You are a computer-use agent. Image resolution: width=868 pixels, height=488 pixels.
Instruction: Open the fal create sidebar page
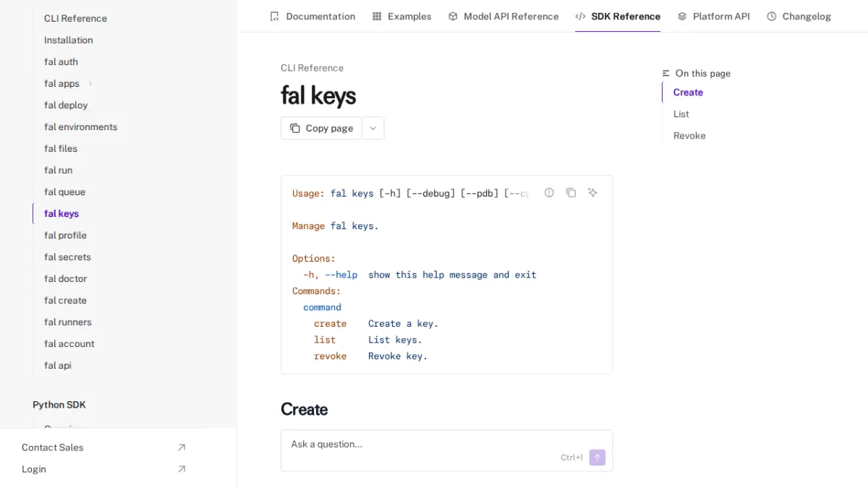[x=65, y=300]
